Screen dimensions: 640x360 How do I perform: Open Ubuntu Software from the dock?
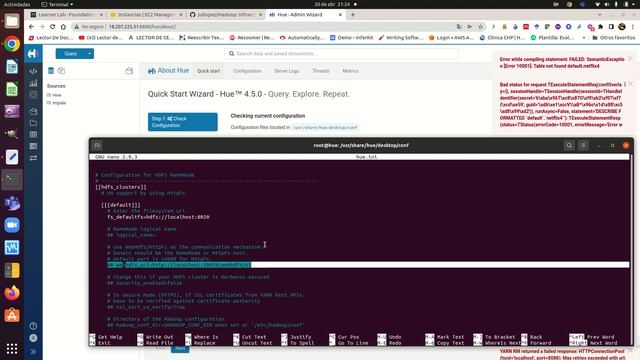point(12,315)
